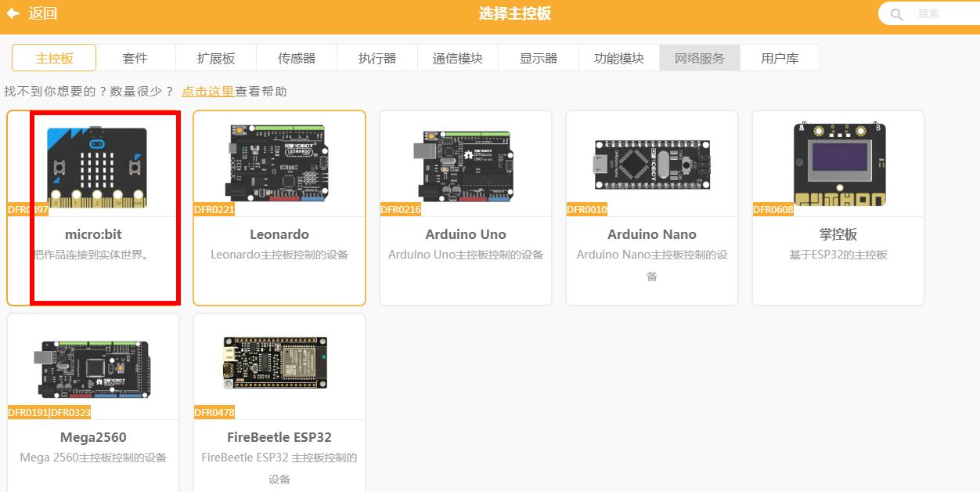
Task: Switch to the 传感器 tab
Action: 297,58
